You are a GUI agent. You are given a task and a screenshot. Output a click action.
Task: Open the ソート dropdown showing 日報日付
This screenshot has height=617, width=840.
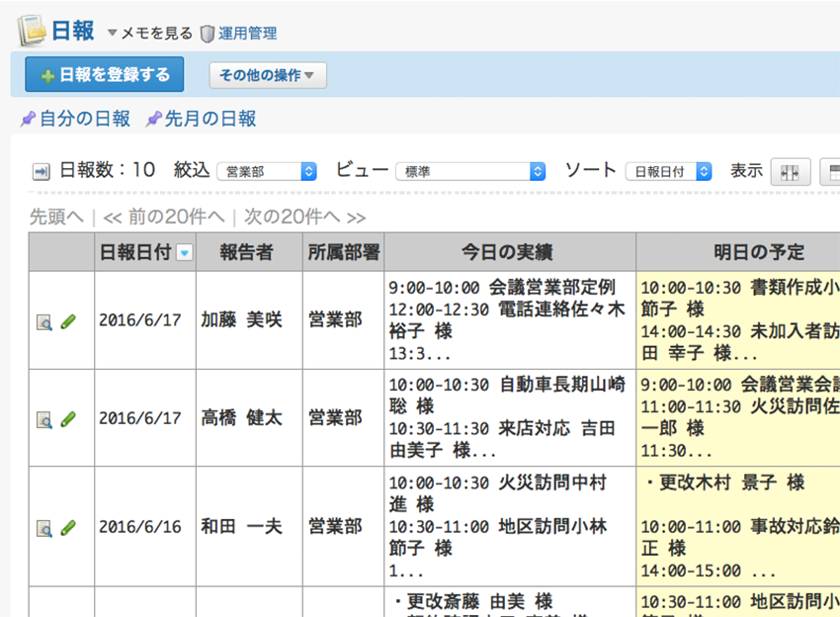[668, 171]
